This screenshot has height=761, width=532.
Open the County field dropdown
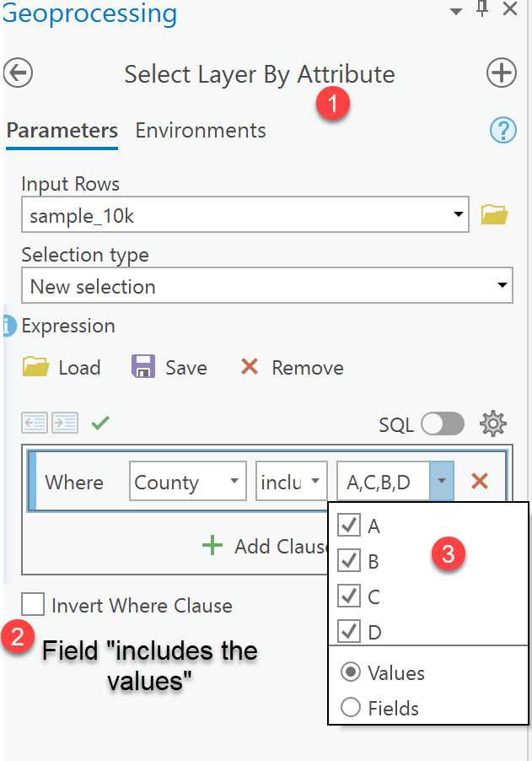tap(234, 483)
